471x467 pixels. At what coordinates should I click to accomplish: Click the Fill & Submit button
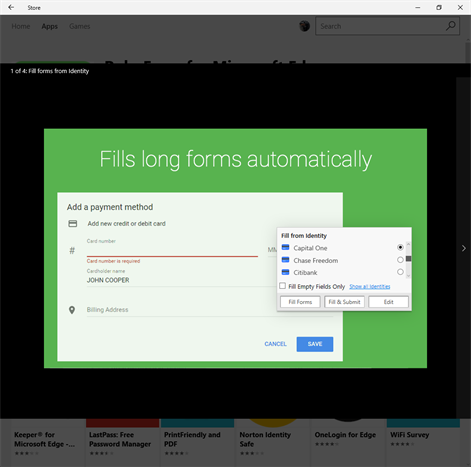click(x=344, y=302)
